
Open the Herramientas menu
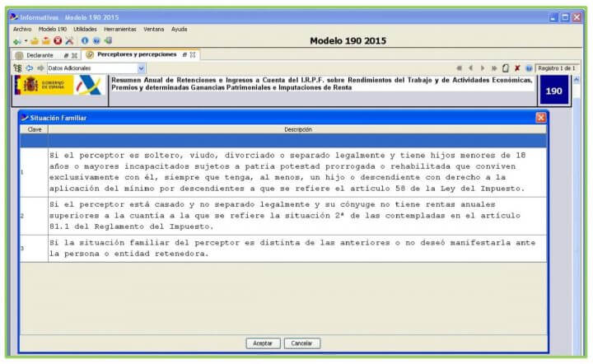click(x=120, y=29)
